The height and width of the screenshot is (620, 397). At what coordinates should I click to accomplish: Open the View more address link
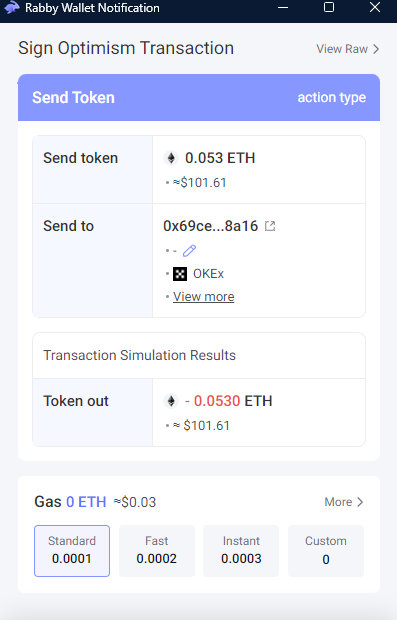204,297
